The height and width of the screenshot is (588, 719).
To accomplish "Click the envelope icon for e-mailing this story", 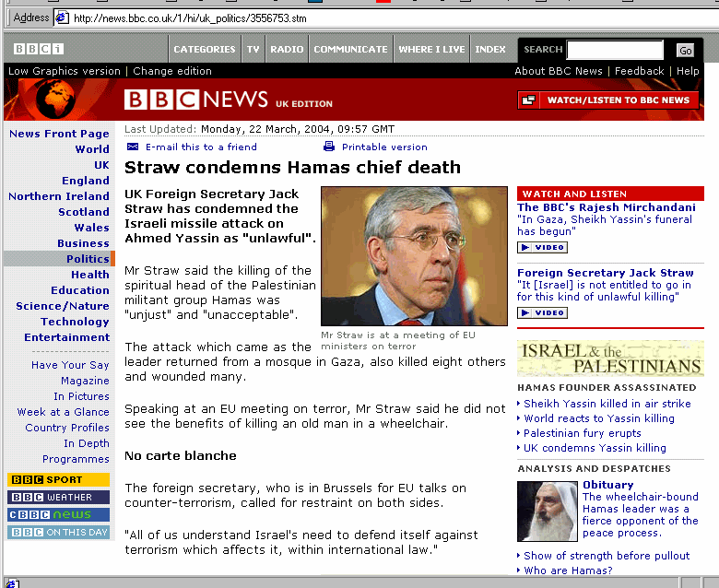I will [133, 147].
